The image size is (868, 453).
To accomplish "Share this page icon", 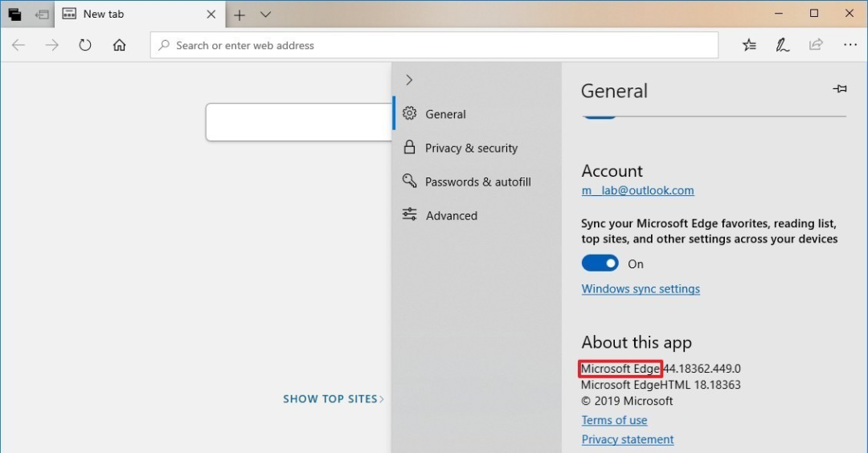I will point(816,44).
